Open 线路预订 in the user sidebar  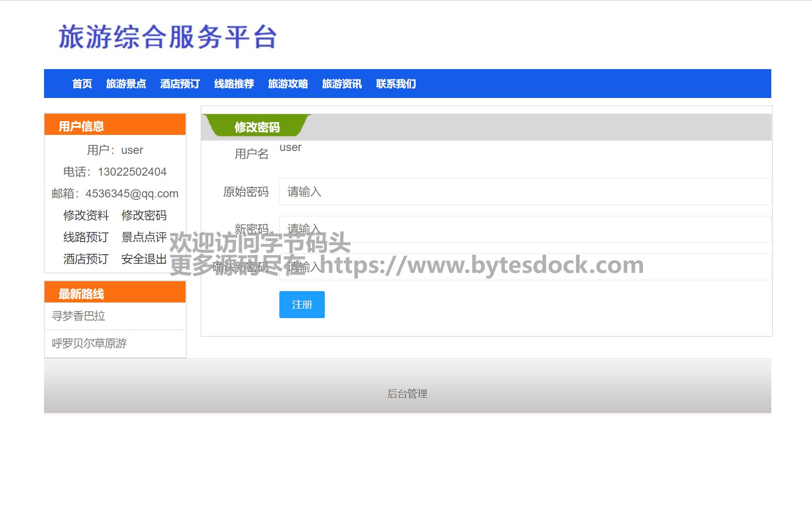(86, 237)
